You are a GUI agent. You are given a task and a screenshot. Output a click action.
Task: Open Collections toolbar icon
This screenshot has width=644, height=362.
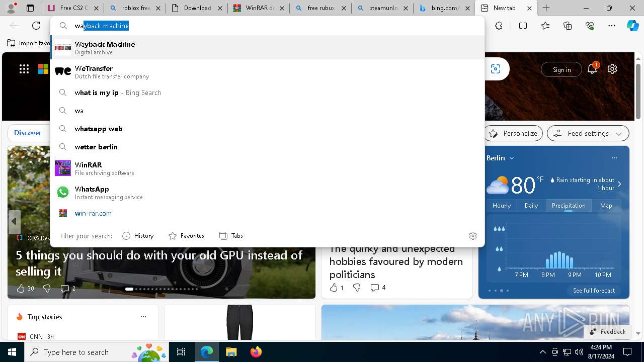pyautogui.click(x=568, y=26)
